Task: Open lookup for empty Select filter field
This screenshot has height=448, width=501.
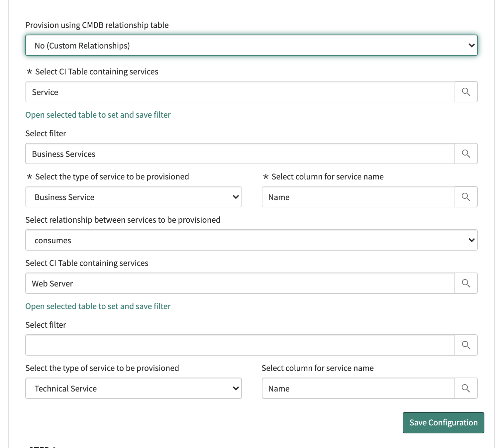Action: [466, 345]
